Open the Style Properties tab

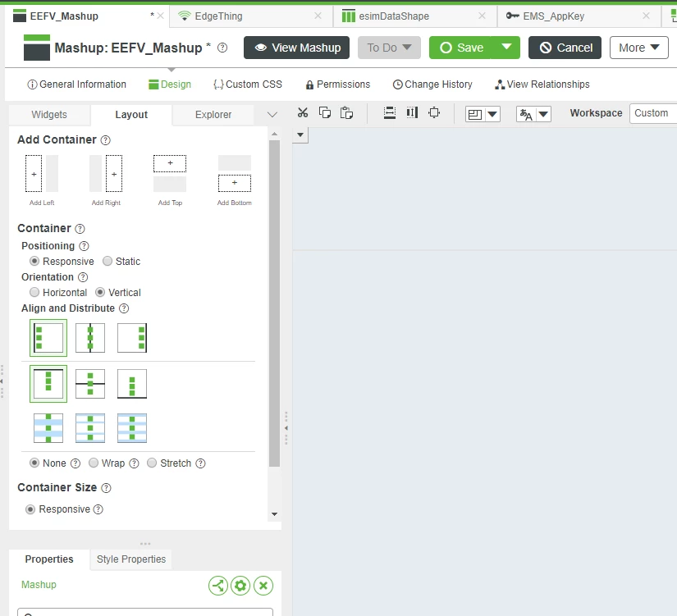[x=131, y=559]
